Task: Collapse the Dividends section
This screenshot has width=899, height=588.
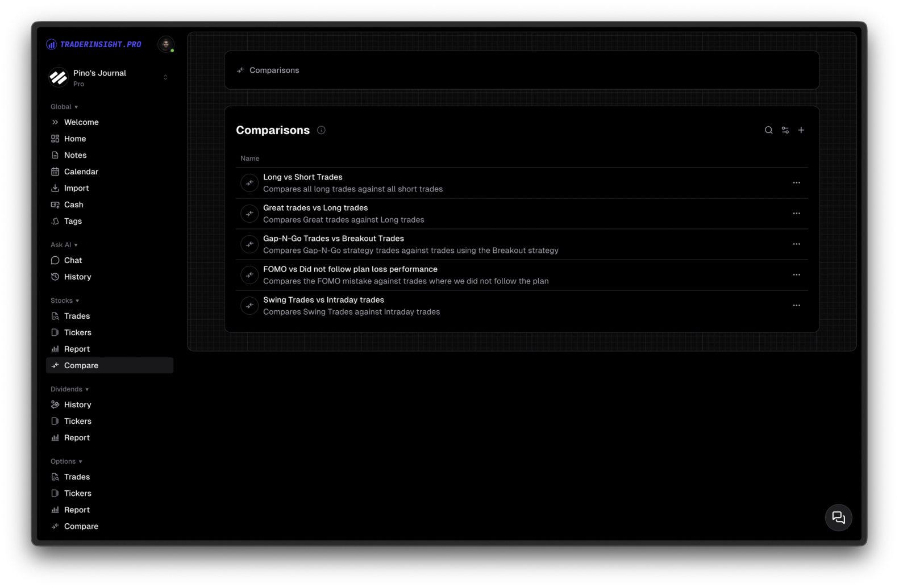Action: click(x=70, y=389)
